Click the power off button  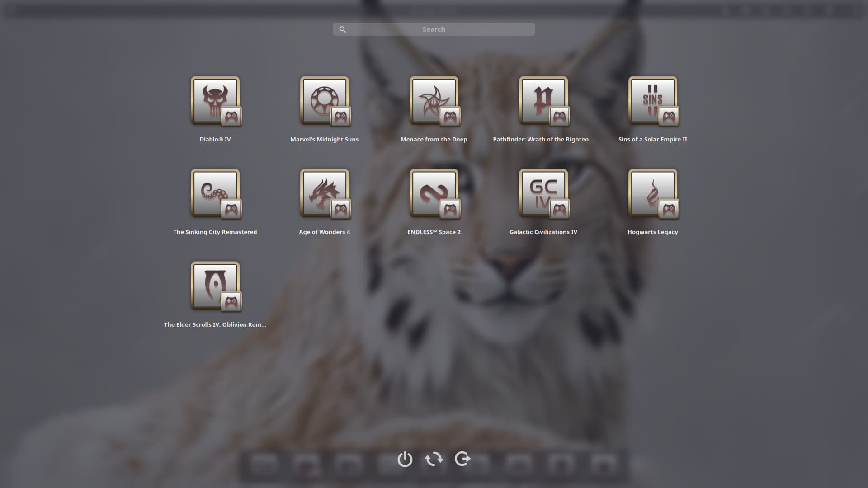coord(405,459)
